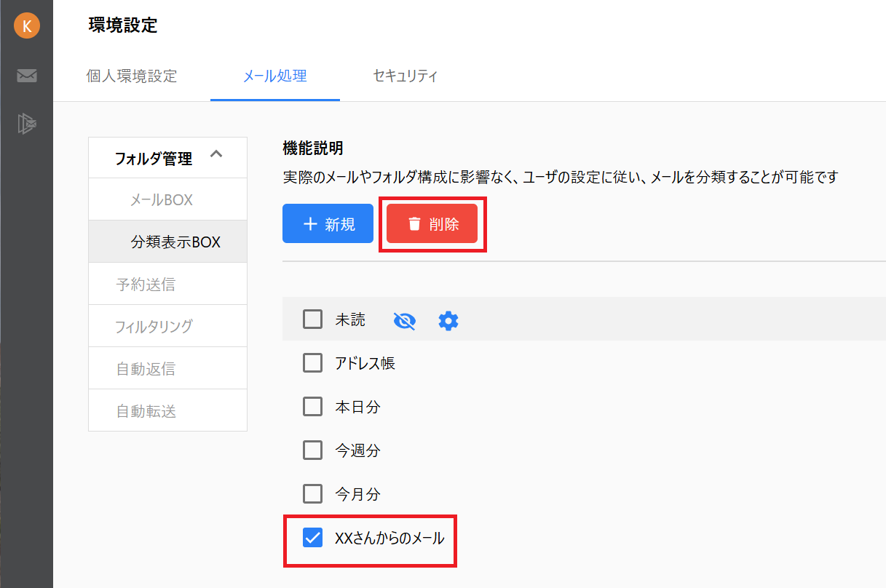
Task: Click the 今週分 label
Action: coord(357,450)
